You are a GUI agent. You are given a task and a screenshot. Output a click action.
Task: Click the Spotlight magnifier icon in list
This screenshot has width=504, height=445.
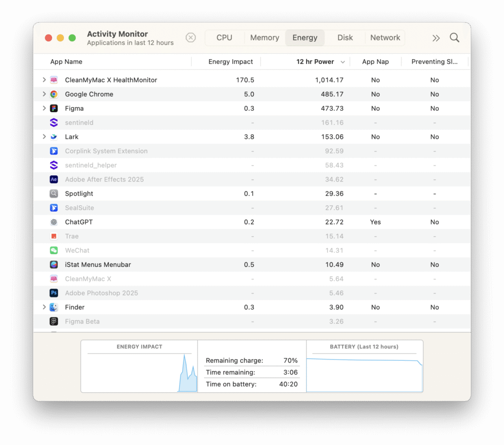(54, 193)
